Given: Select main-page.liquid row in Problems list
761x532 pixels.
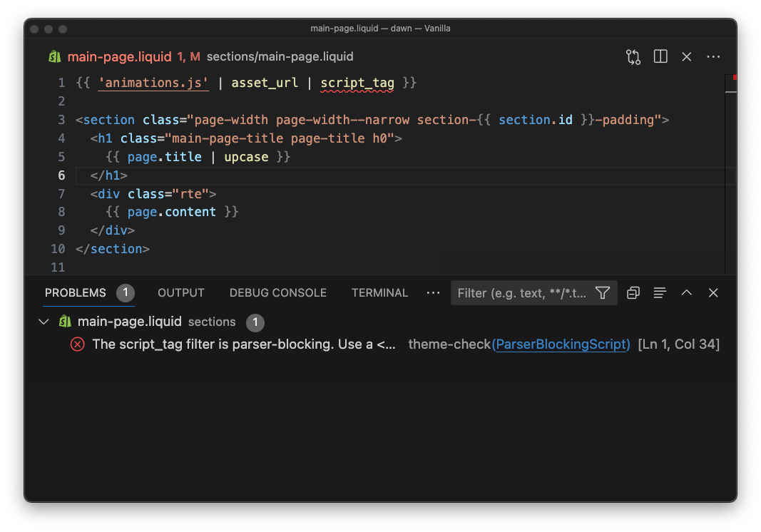Looking at the screenshot, I should click(380, 322).
